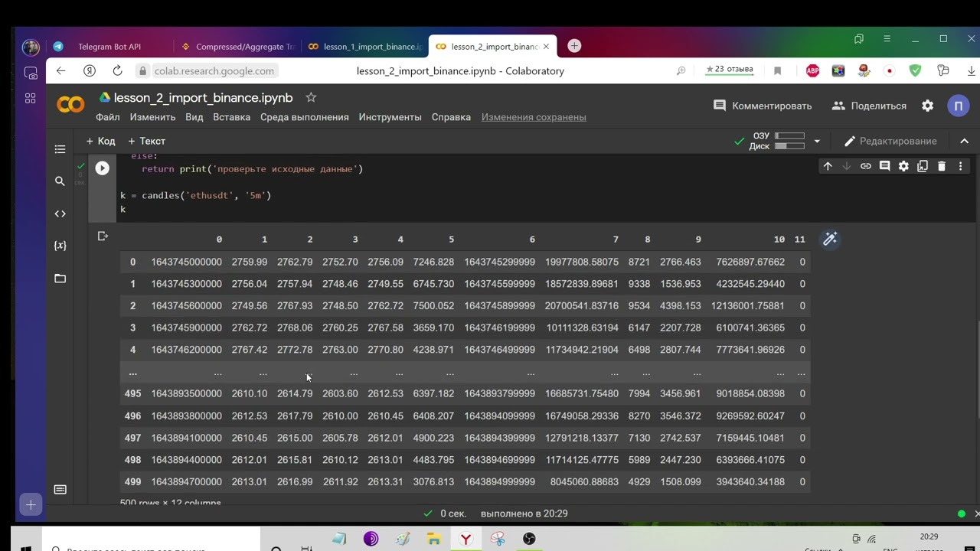Open the Изменения сохранены revision link

(x=534, y=117)
